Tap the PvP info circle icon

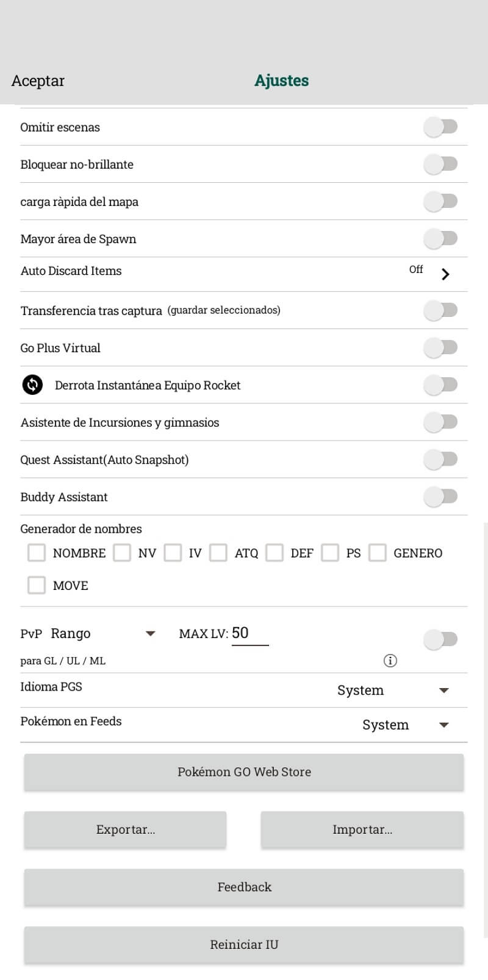[x=390, y=660]
